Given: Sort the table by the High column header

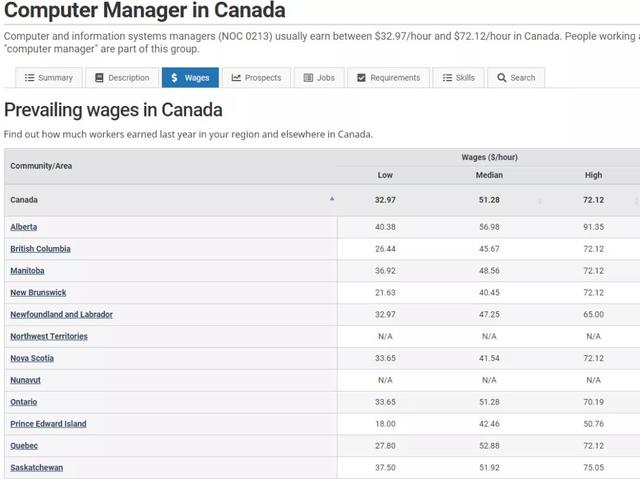Looking at the screenshot, I should click(x=593, y=175).
